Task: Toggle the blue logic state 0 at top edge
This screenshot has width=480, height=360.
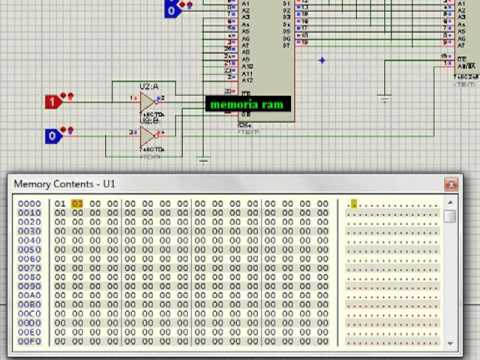Action: tap(173, 10)
